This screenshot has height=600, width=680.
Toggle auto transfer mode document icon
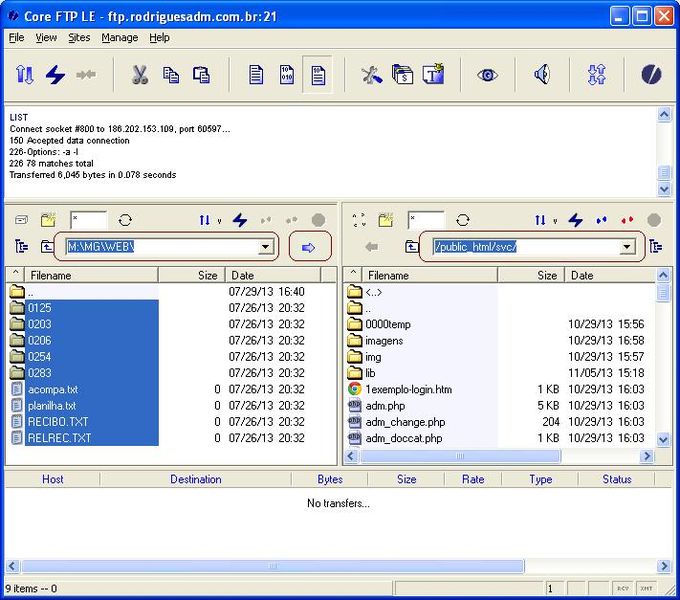318,75
